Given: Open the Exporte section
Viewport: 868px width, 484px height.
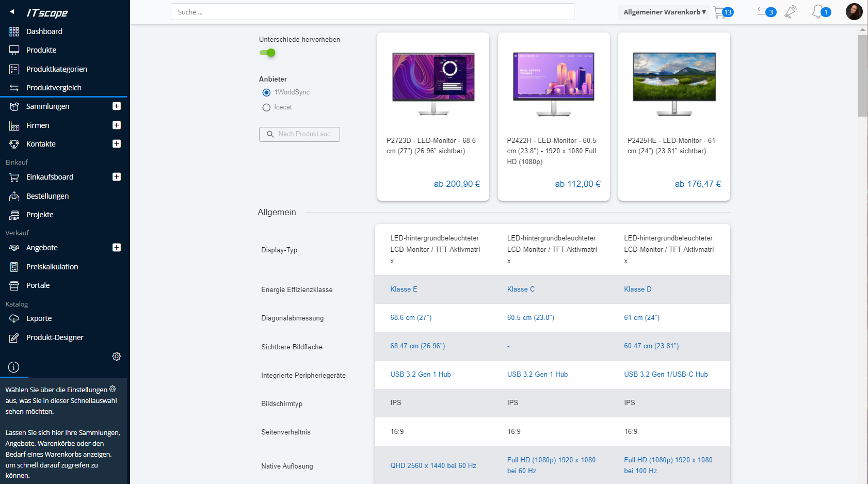Looking at the screenshot, I should [39, 318].
